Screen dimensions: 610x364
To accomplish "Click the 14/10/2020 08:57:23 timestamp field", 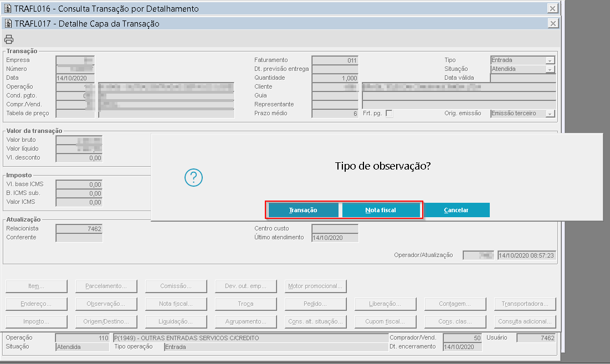I will click(527, 255).
